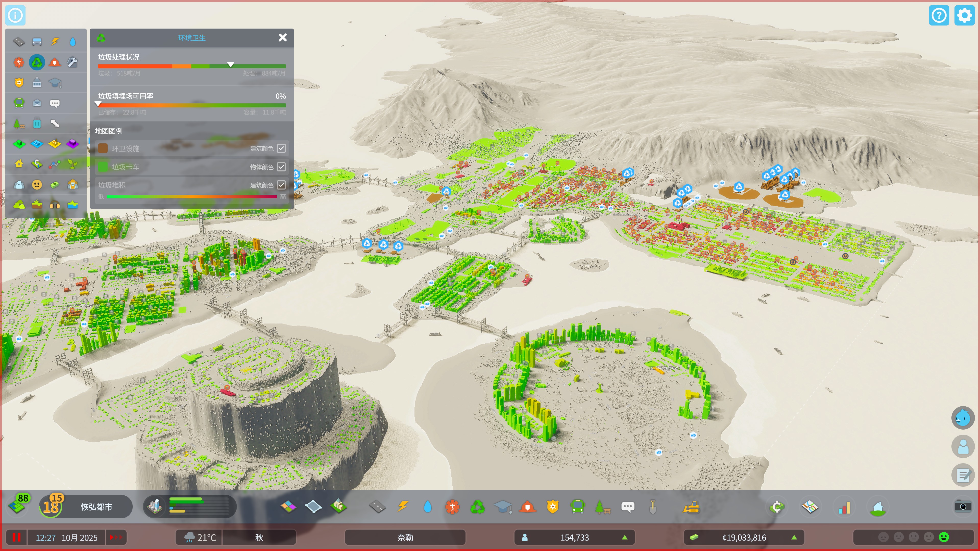Expand population trend arrow next to 154,733
Image resolution: width=980 pixels, height=551 pixels.
624,537
